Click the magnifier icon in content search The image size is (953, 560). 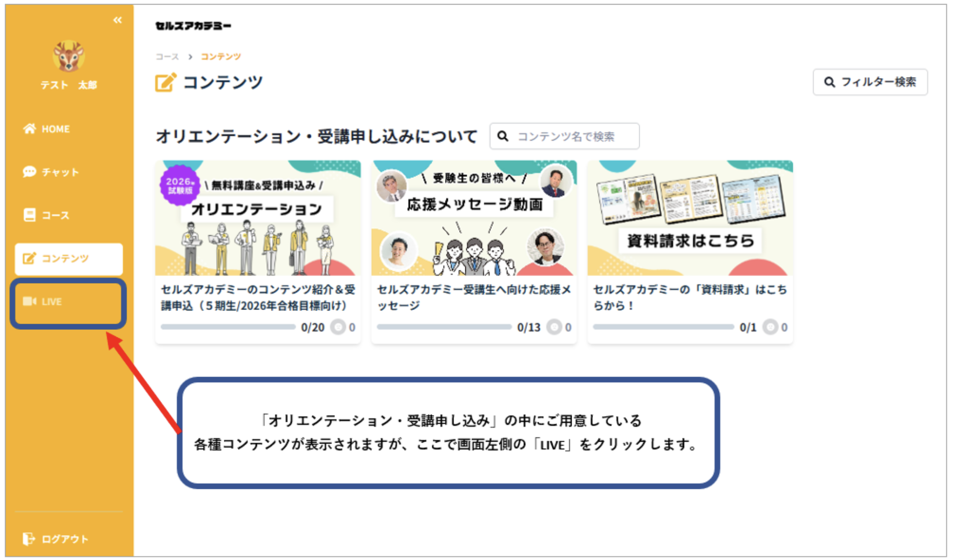503,136
